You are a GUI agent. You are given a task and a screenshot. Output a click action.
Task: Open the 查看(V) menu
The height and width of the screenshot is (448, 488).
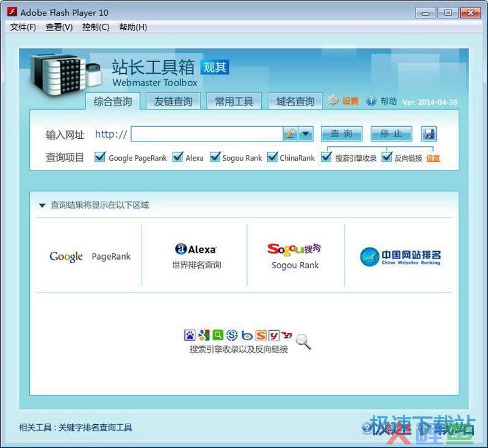pyautogui.click(x=59, y=27)
